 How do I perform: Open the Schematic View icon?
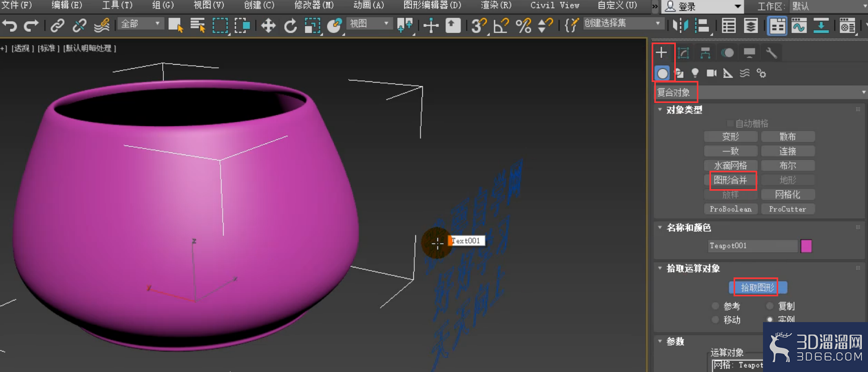coord(821,25)
